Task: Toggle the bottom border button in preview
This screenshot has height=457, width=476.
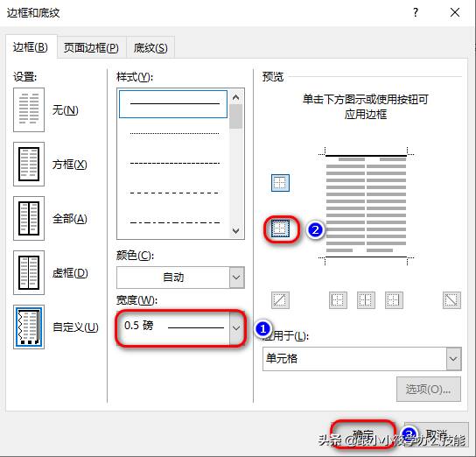Action: pyautogui.click(x=280, y=228)
